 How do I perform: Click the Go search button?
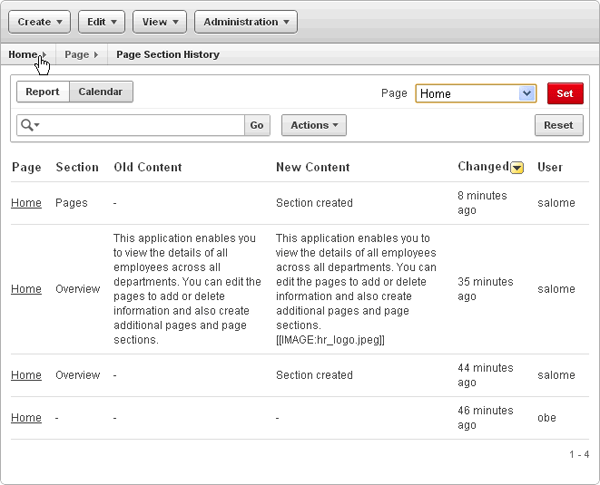[x=257, y=125]
